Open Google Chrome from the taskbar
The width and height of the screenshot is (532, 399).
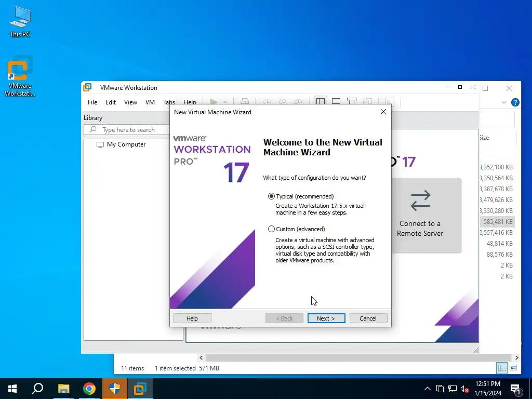click(x=89, y=389)
